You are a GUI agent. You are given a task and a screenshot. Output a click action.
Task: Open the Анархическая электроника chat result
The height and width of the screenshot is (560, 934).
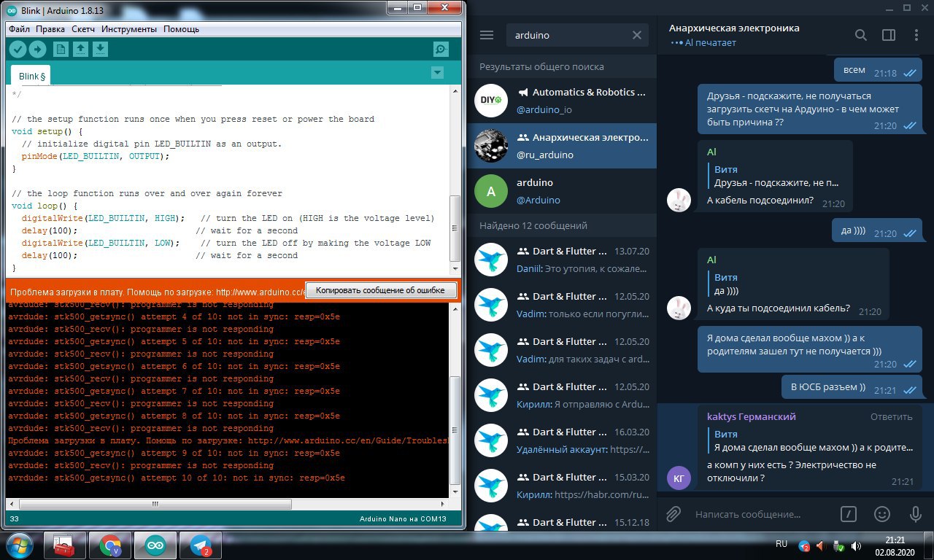563,146
